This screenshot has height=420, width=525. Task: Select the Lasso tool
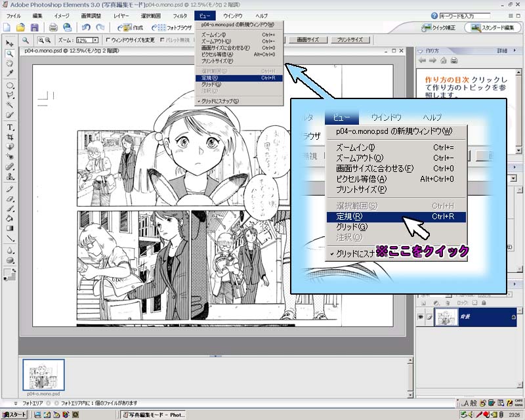pos(10,95)
